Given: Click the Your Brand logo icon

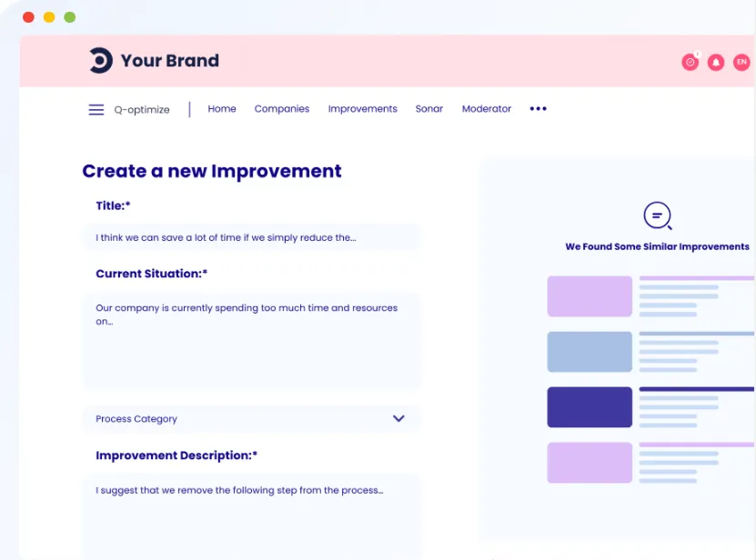Looking at the screenshot, I should pos(101,60).
